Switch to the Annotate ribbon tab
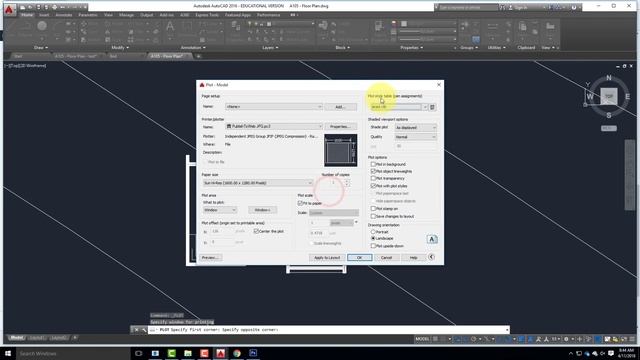This screenshot has height=360, width=640. point(64,15)
